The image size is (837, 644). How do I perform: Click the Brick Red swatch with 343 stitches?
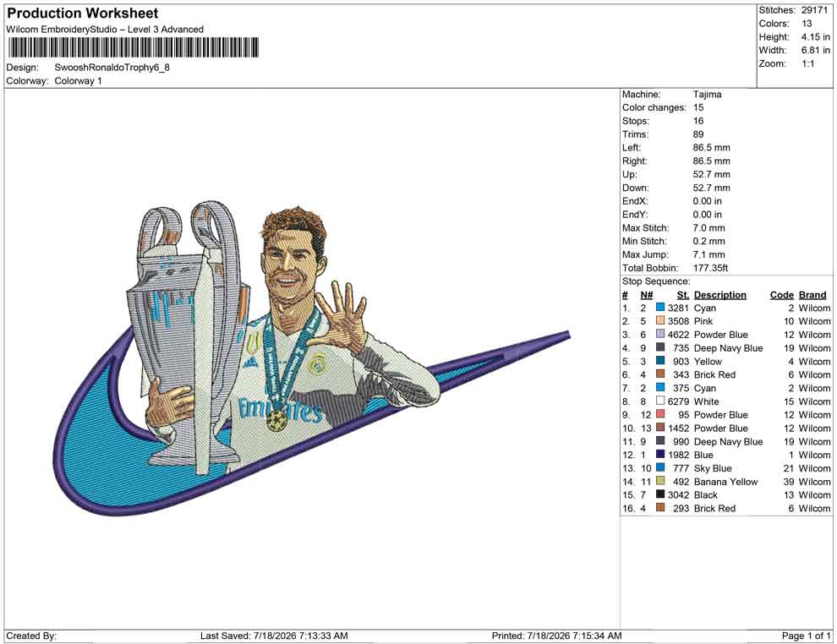(x=660, y=374)
